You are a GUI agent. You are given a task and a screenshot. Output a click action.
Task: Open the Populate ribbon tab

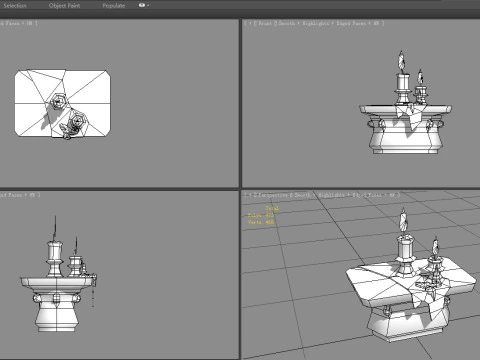[114, 5]
